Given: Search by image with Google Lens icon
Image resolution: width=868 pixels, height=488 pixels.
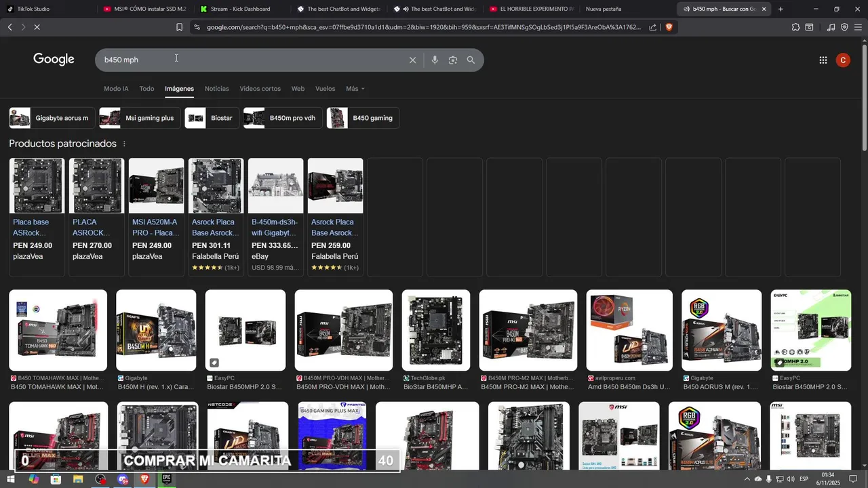Looking at the screenshot, I should (453, 60).
